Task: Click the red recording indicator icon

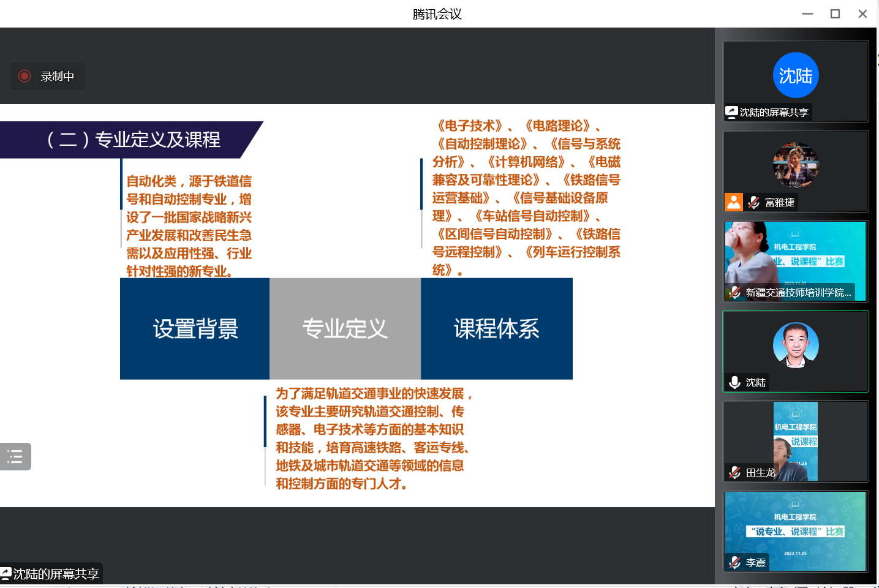Action: pyautogui.click(x=25, y=76)
